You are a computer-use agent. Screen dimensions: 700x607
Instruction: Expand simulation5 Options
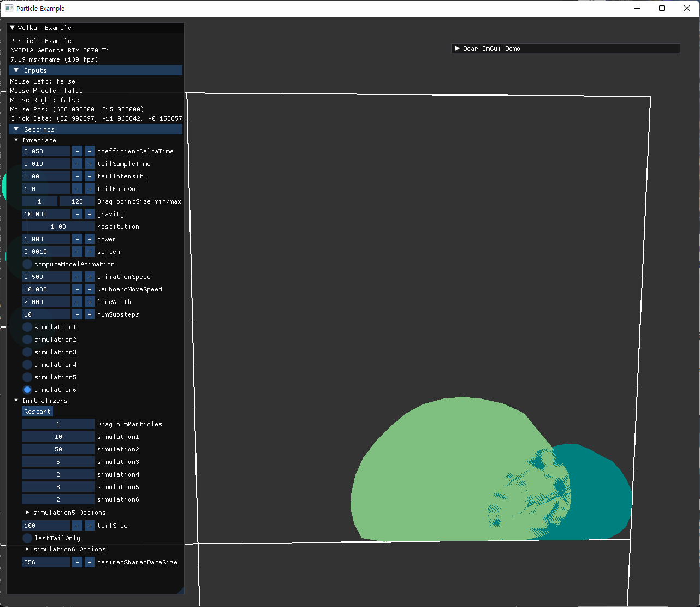pyautogui.click(x=27, y=513)
